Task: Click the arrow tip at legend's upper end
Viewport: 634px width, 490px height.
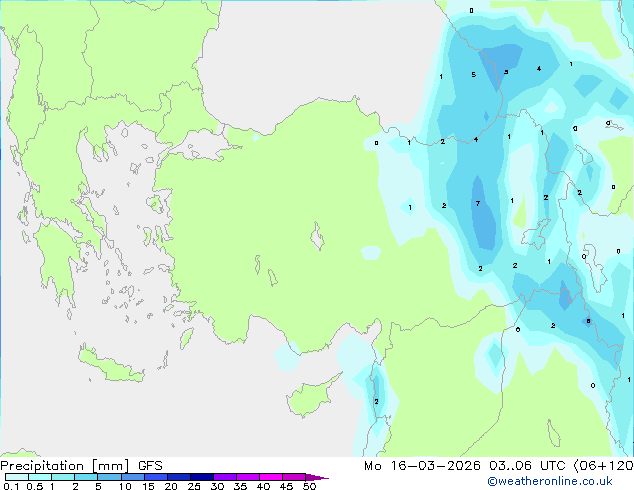Action: [x=317, y=477]
